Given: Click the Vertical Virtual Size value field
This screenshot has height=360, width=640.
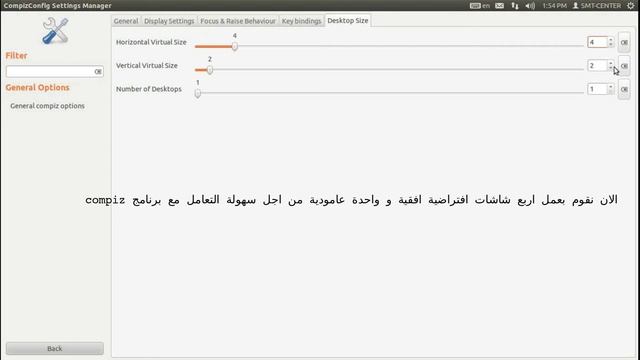Looking at the screenshot, I should pos(597,65).
